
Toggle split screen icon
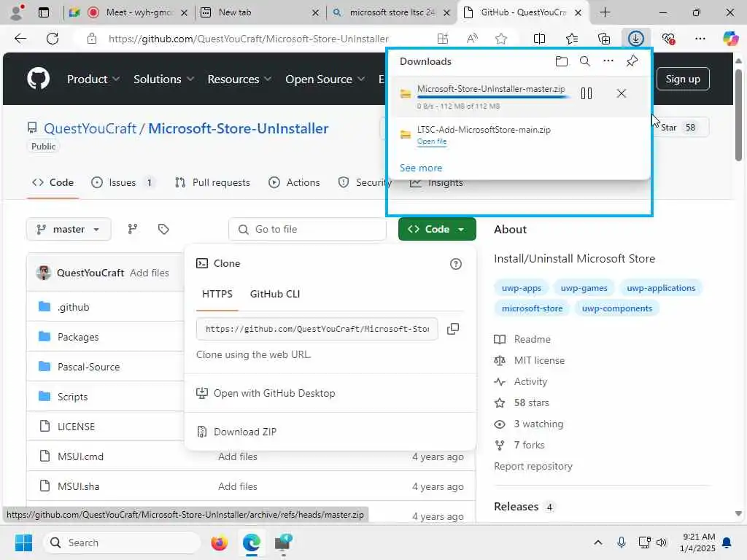coord(539,39)
